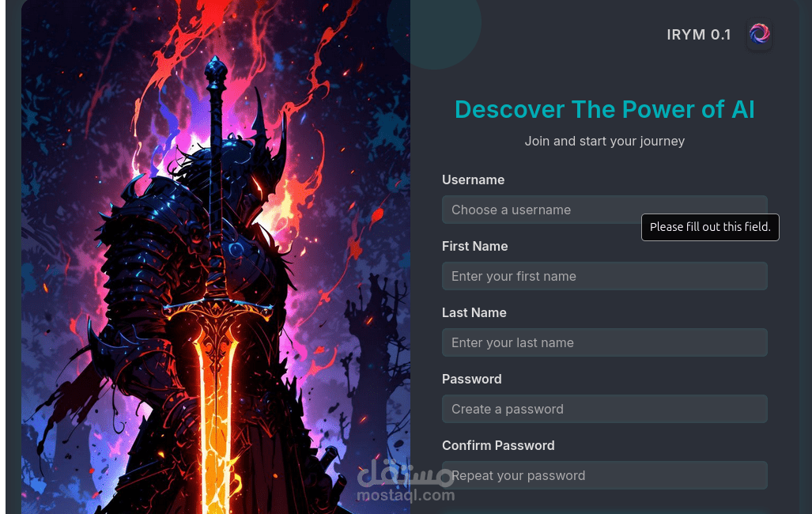812x514 pixels.
Task: Click the Password label above Create a password
Action: (x=471, y=379)
